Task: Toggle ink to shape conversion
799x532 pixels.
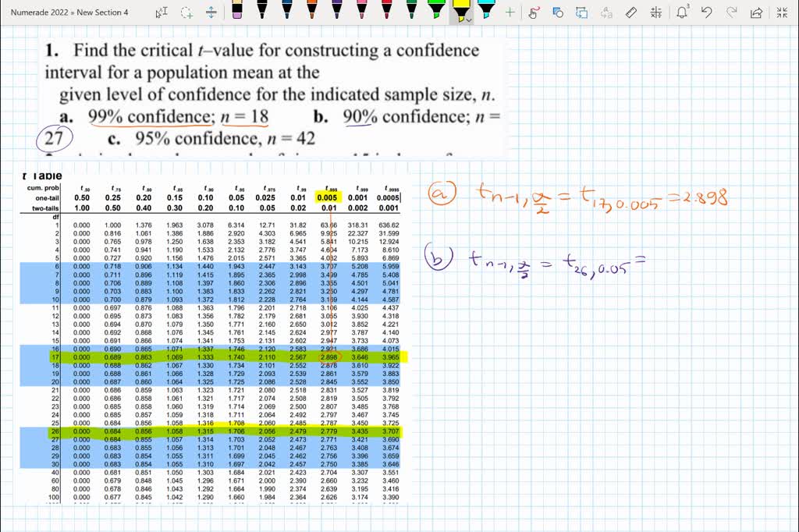Action: 559,12
